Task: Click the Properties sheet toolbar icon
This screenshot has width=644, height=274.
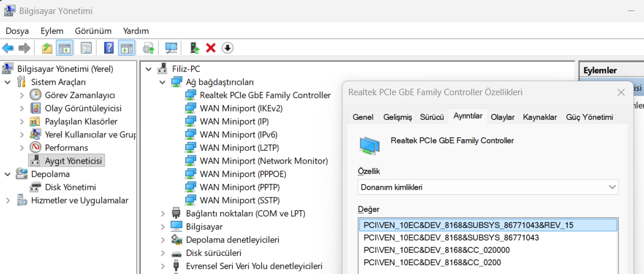Action: click(85, 48)
